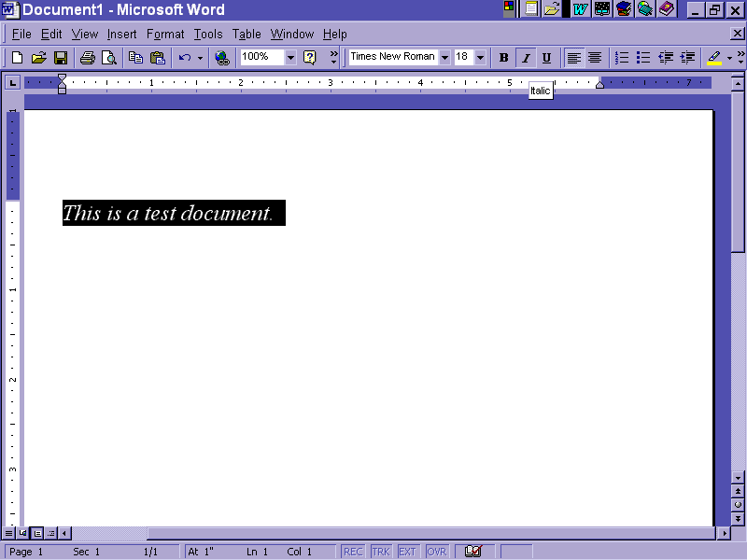Click the Increase Indent icon
The height and width of the screenshot is (560, 747).
688,58
